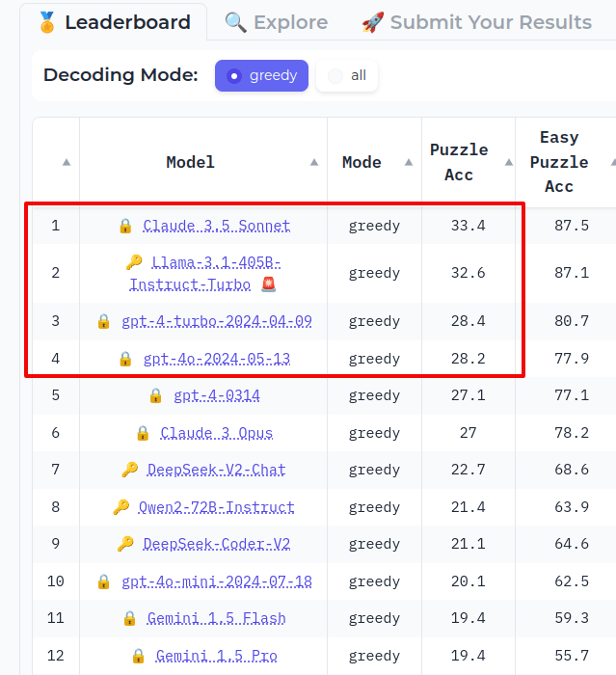This screenshot has height=675, width=616.
Task: Open the gpt-4o-2024-05-13 link
Action: pyautogui.click(x=217, y=359)
